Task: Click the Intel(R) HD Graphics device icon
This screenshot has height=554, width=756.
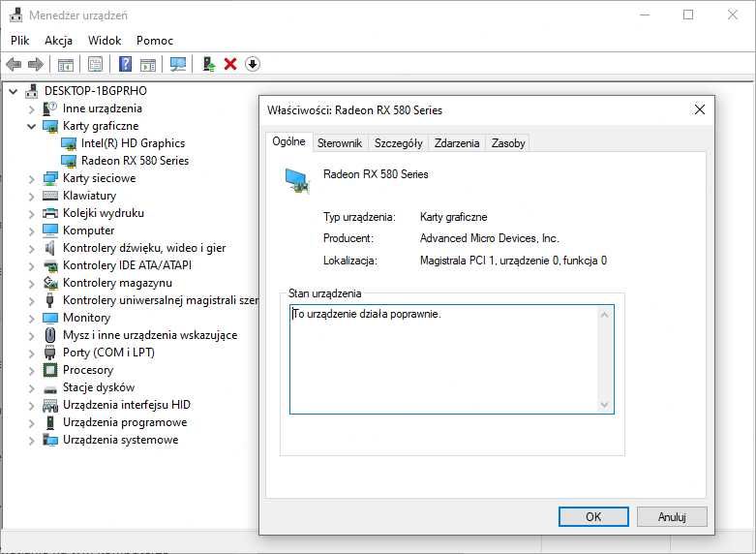Action: tap(69, 143)
